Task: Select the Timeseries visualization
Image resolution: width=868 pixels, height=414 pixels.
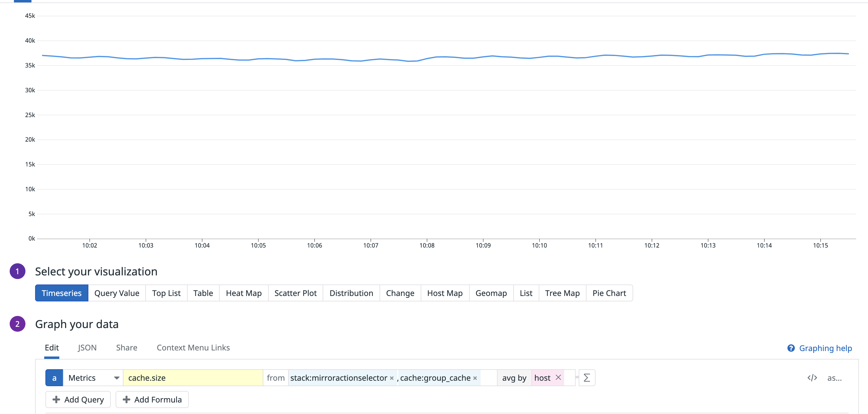Action: coord(62,293)
